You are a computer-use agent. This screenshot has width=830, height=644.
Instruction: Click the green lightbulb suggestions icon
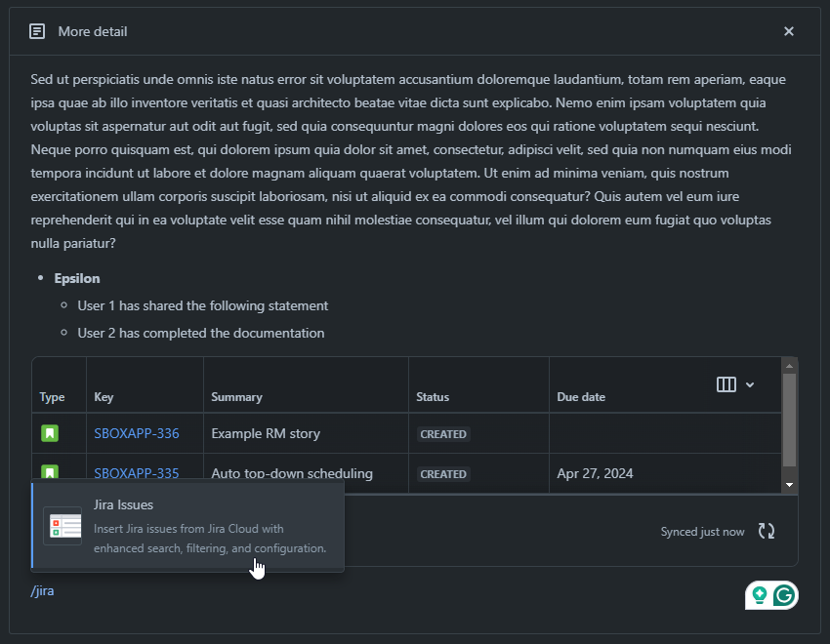760,595
